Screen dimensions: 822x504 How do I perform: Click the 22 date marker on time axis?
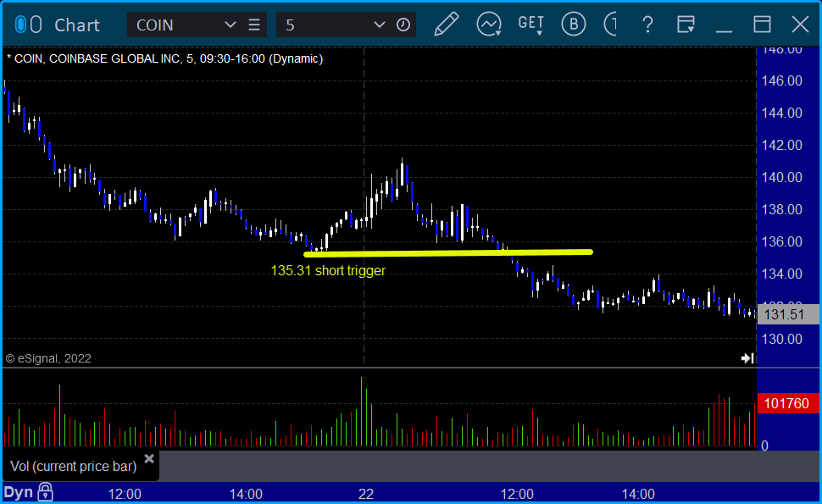click(x=366, y=494)
